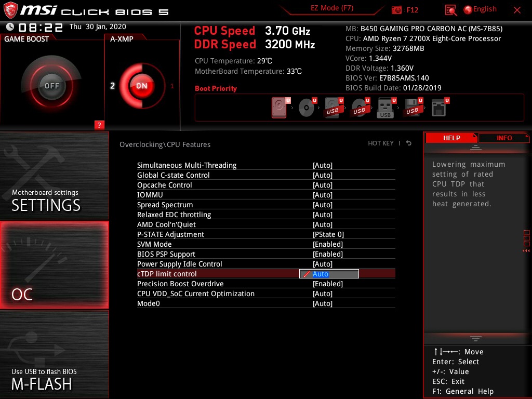
Task: Open Relaxed EDC throttling value
Action: pyautogui.click(x=322, y=215)
